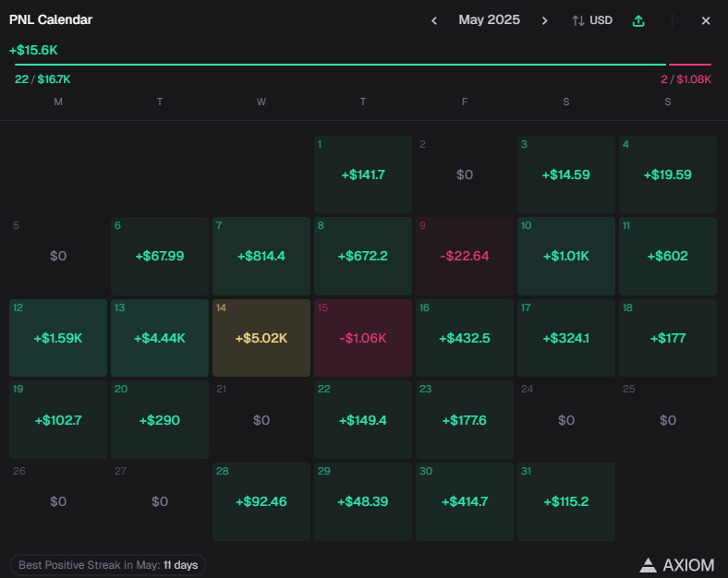Select May 23 cell showing +$177.6

click(465, 420)
